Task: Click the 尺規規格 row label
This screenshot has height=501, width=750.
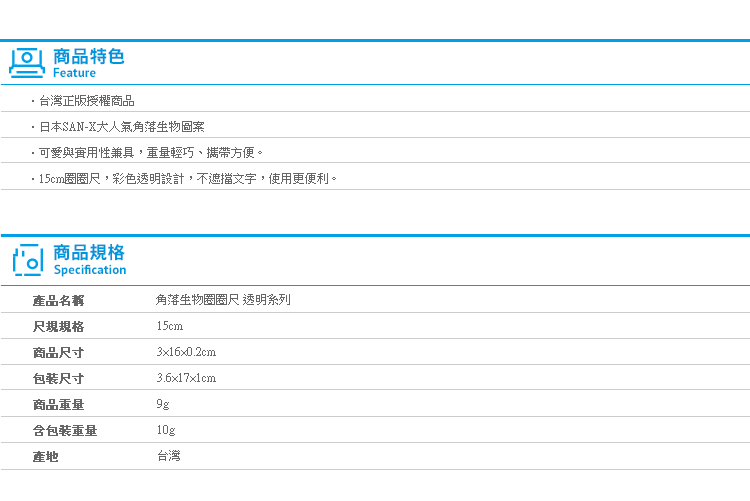Action: 58,326
